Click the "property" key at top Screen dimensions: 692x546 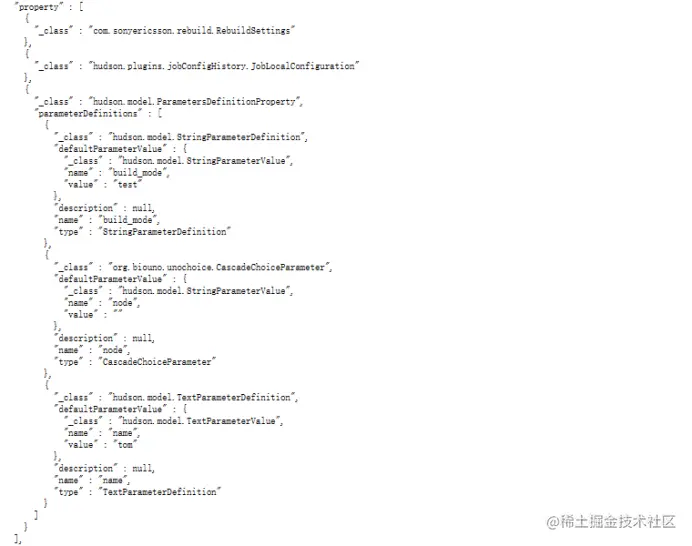[x=37, y=7]
